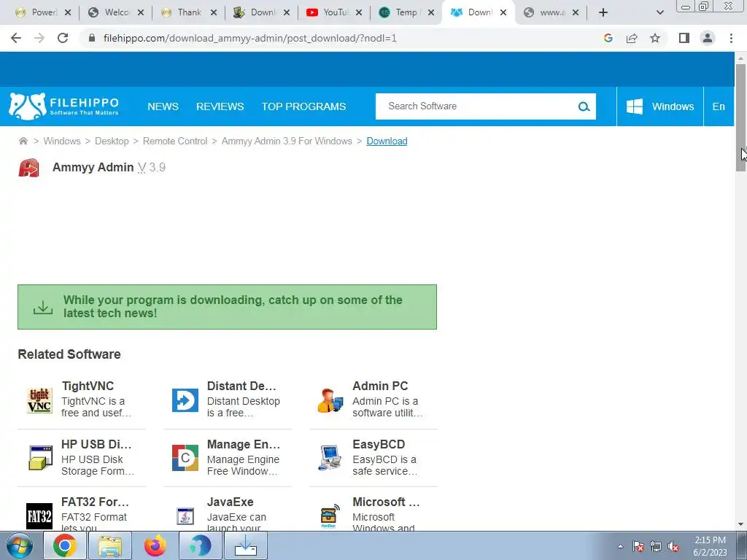The width and height of the screenshot is (747, 560).
Task: Open the NEWS menu
Action: (x=163, y=106)
